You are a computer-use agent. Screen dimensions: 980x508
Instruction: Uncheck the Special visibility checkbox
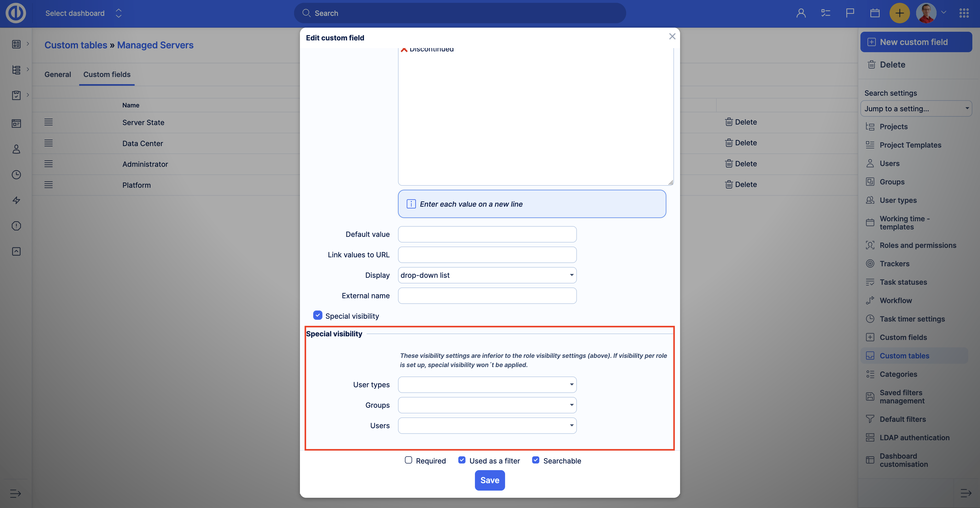point(318,315)
